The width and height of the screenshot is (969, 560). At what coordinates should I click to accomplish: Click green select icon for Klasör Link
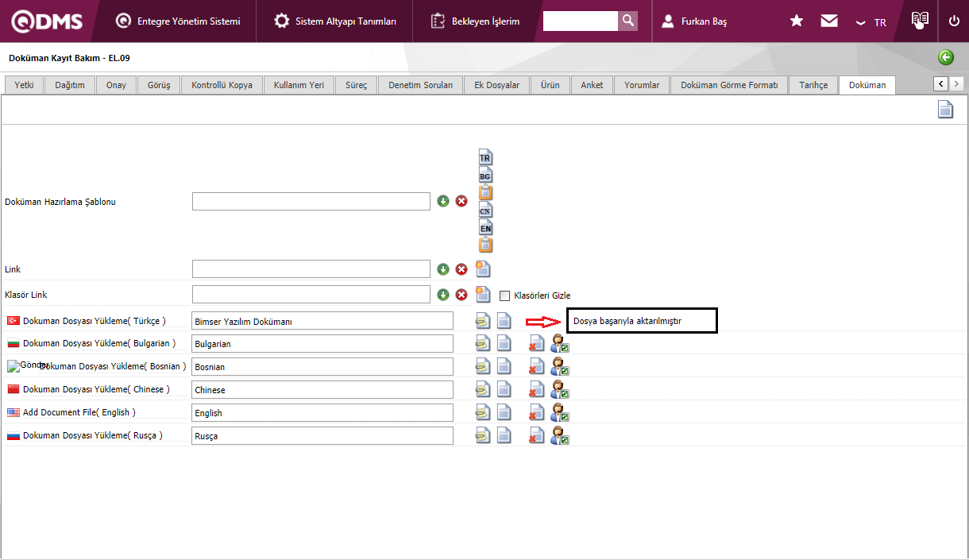(x=443, y=295)
